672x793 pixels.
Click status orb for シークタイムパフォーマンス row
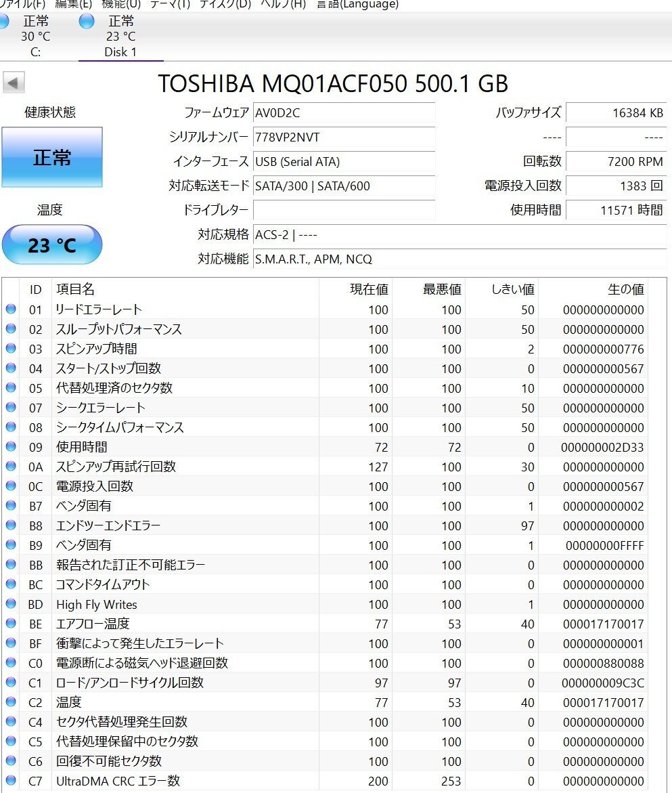click(x=11, y=427)
